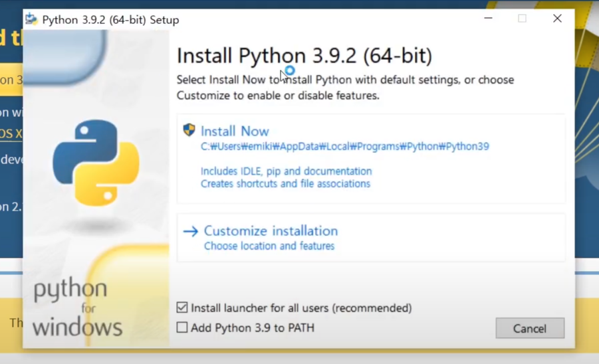The height and width of the screenshot is (364, 599).
Task: Enable Add Python 3.9 to PATH
Action: 182,327
